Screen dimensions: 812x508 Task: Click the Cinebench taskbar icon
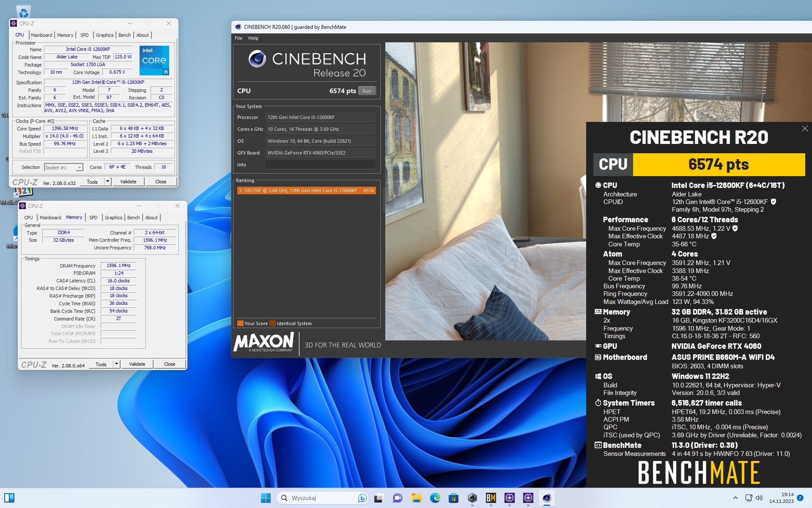(546, 498)
